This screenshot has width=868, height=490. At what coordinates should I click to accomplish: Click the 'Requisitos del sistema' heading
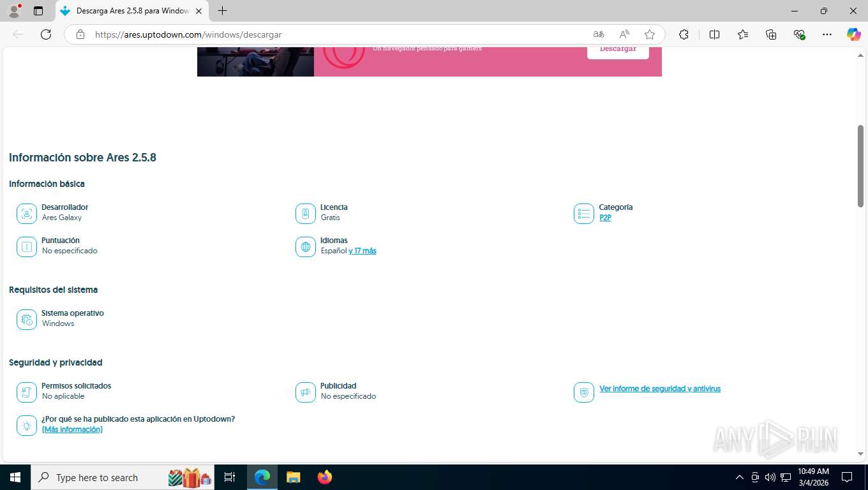point(53,290)
